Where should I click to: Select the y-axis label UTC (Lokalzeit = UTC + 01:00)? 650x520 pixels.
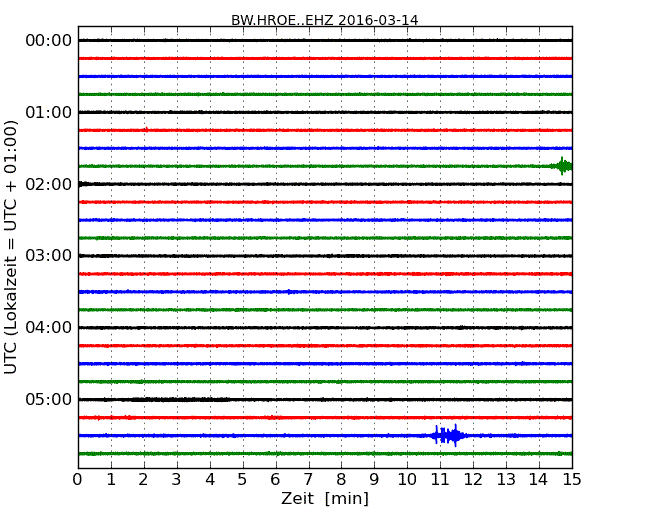(x=11, y=247)
